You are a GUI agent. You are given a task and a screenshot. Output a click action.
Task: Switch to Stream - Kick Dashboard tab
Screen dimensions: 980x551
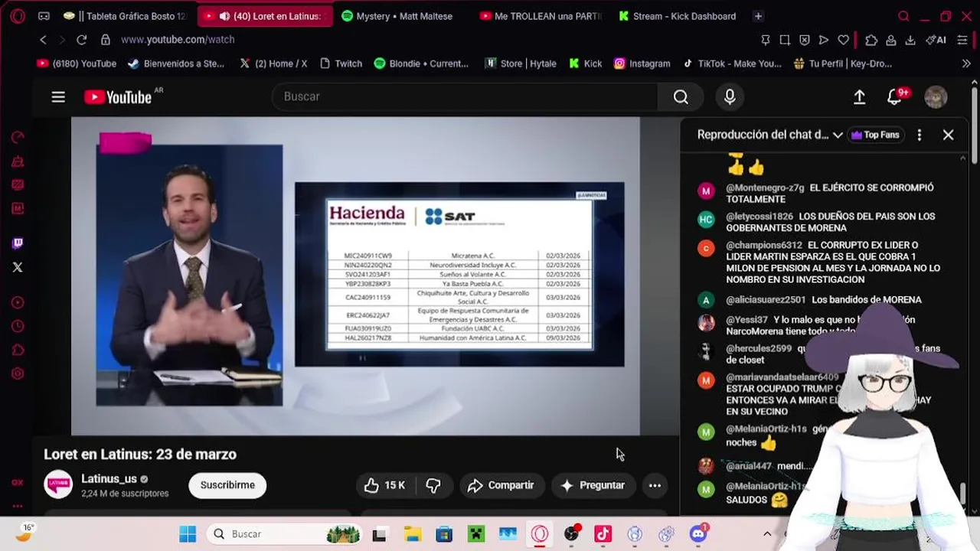(678, 16)
